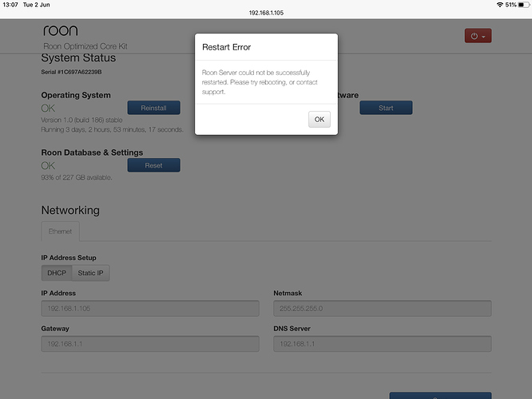Switch to the Ethernet tab
Viewport: 532px width, 399px height.
[60, 231]
